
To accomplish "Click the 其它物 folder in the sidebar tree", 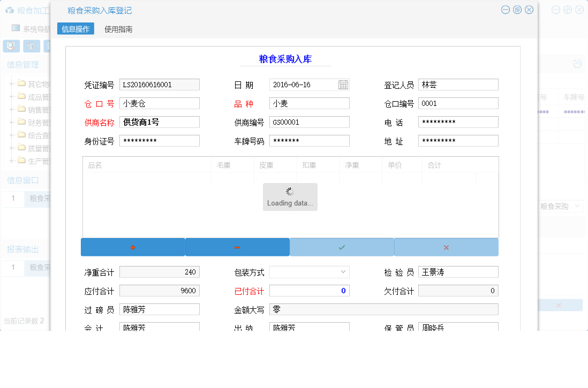I will click(x=29, y=83).
